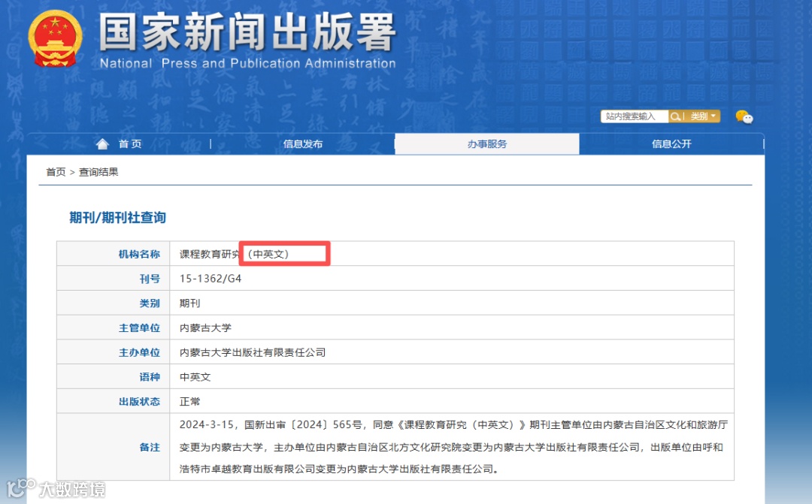
Task: Click the 主办单位 label cell
Action: [x=114, y=352]
